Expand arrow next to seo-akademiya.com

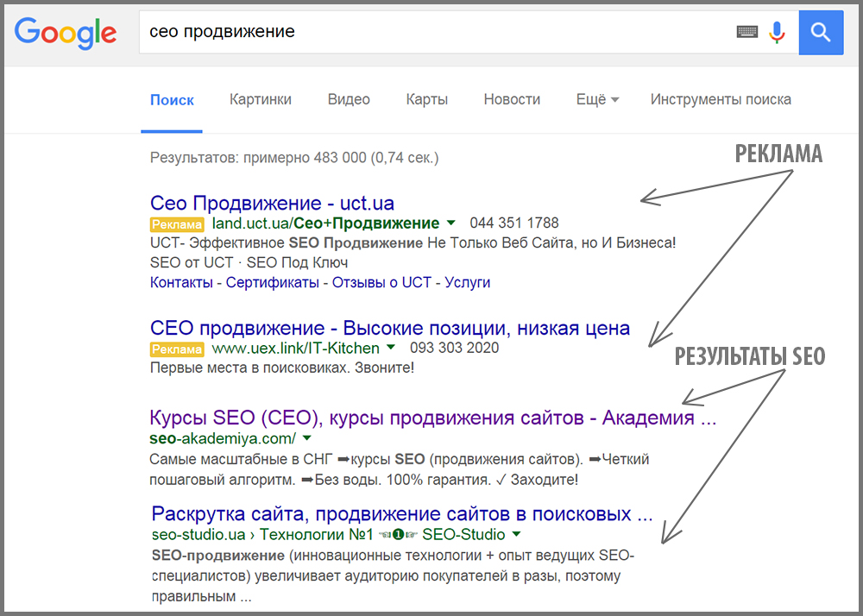[307, 438]
